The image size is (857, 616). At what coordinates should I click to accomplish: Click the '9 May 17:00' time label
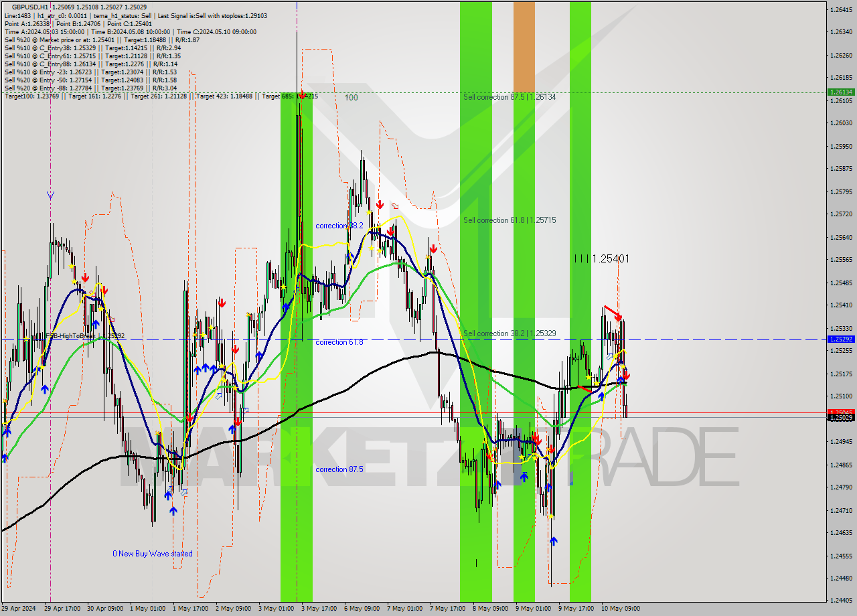[x=576, y=609]
